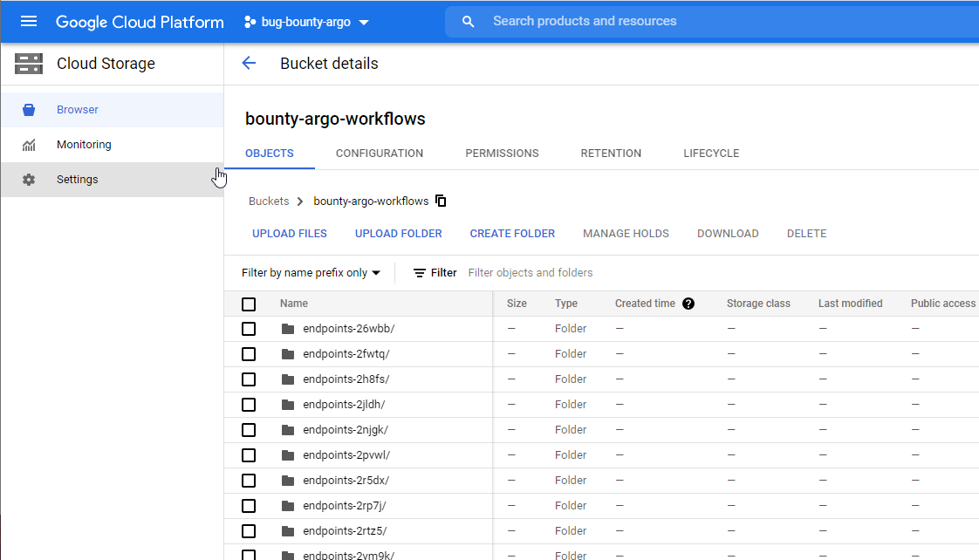The width and height of the screenshot is (979, 560).
Task: Open the Filter by name prefix only dropdown
Action: pyautogui.click(x=311, y=273)
